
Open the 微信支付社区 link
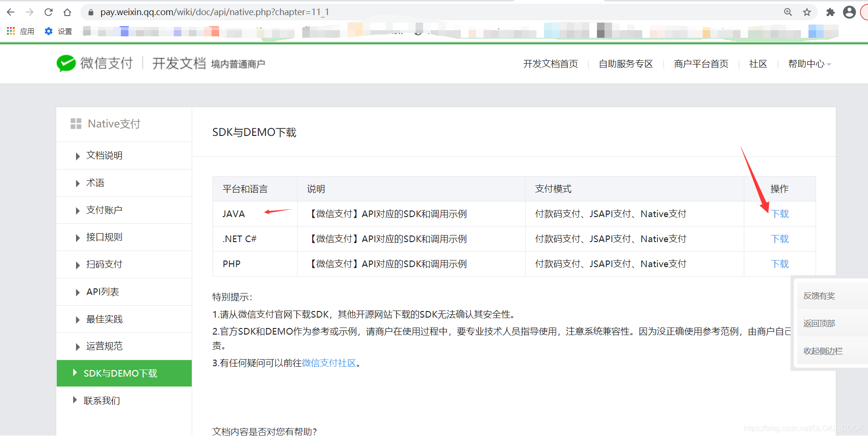coord(329,363)
